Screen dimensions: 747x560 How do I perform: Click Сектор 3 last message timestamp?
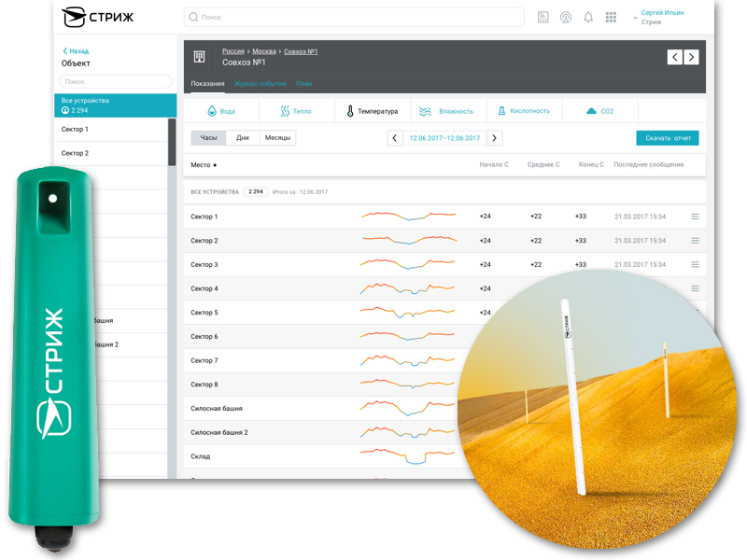coord(640,264)
